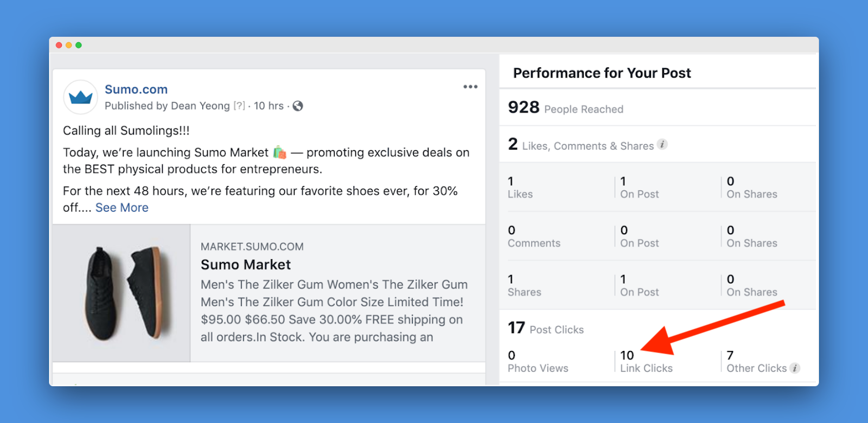This screenshot has height=423, width=868.
Task: Click the green maximize window button
Action: [79, 45]
